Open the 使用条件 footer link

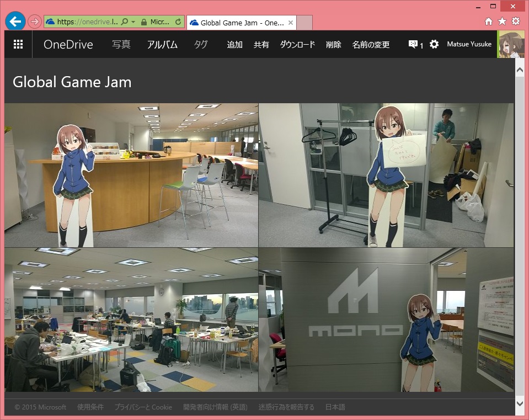[90, 407]
